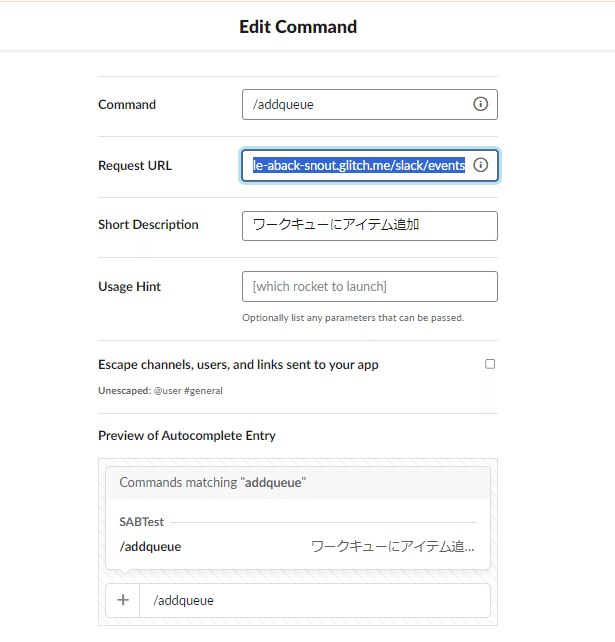Click the Request URL label text
615x642 pixels.
coord(135,165)
